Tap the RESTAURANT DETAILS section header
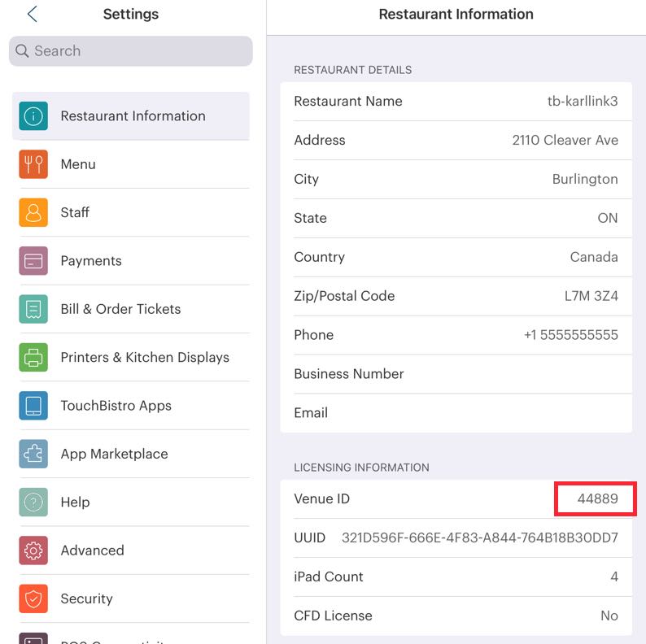The height and width of the screenshot is (644, 646). coord(352,70)
